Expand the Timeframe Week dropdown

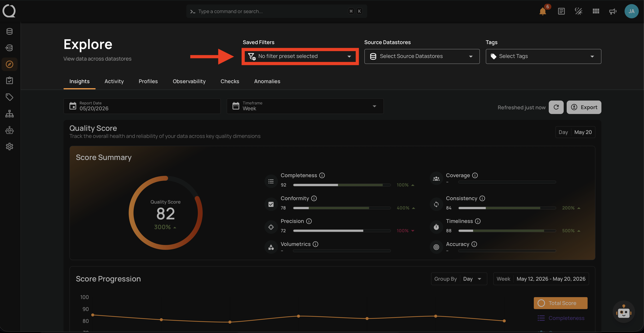(x=305, y=106)
